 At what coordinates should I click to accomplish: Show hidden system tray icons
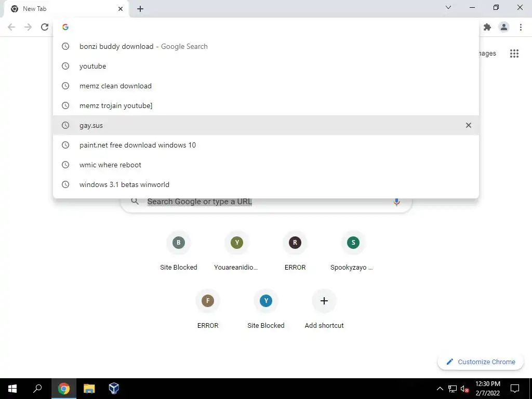point(440,389)
